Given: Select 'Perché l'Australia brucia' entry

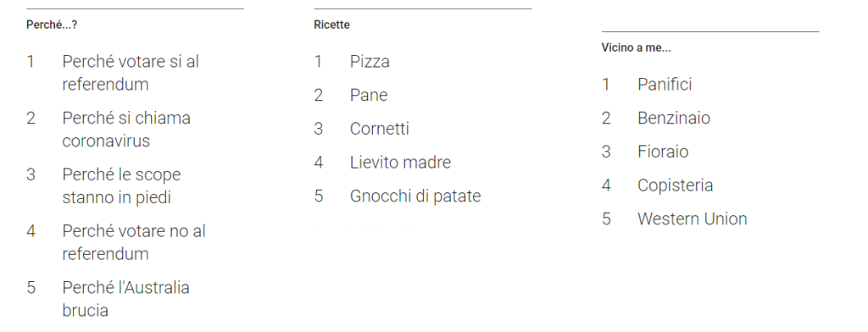Looking at the screenshot, I should pos(125,299).
